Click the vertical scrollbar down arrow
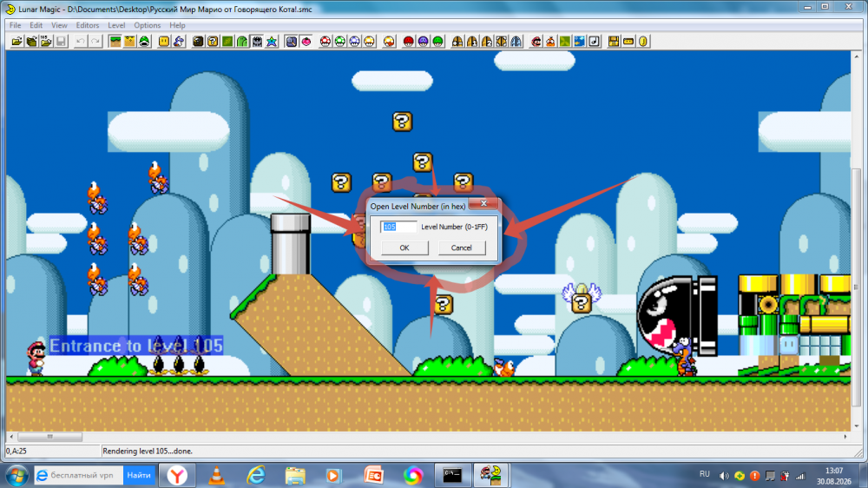This screenshot has width=868, height=488. 857,426
